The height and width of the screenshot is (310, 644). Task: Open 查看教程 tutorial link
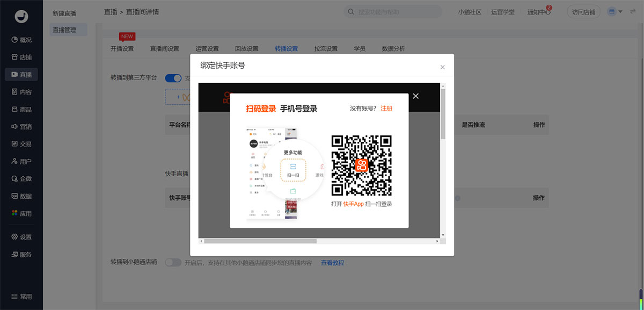(x=332, y=263)
